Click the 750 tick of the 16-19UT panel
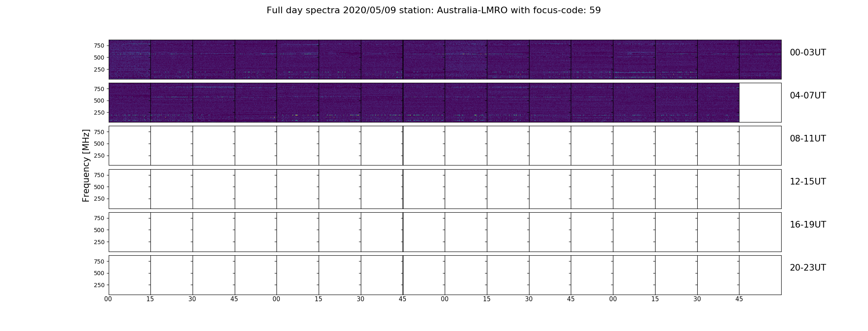The height and width of the screenshot is (331, 868). (x=99, y=218)
